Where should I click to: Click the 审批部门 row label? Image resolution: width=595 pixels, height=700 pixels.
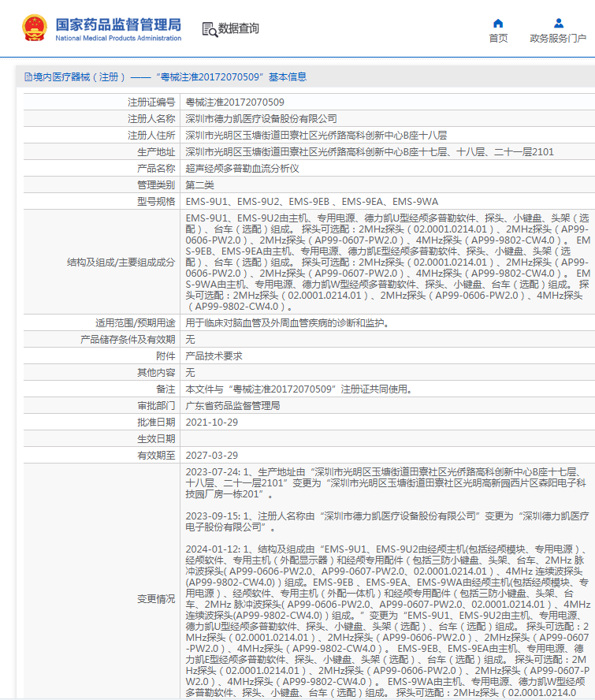pyautogui.click(x=156, y=405)
